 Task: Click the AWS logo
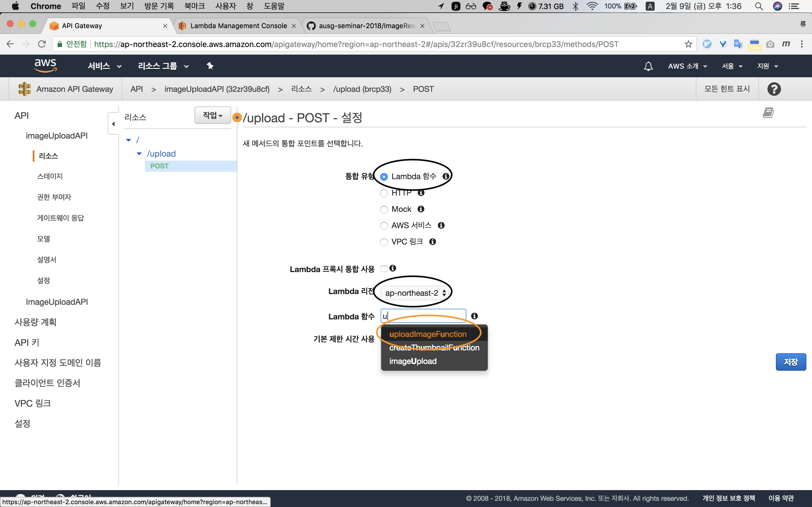pos(45,65)
